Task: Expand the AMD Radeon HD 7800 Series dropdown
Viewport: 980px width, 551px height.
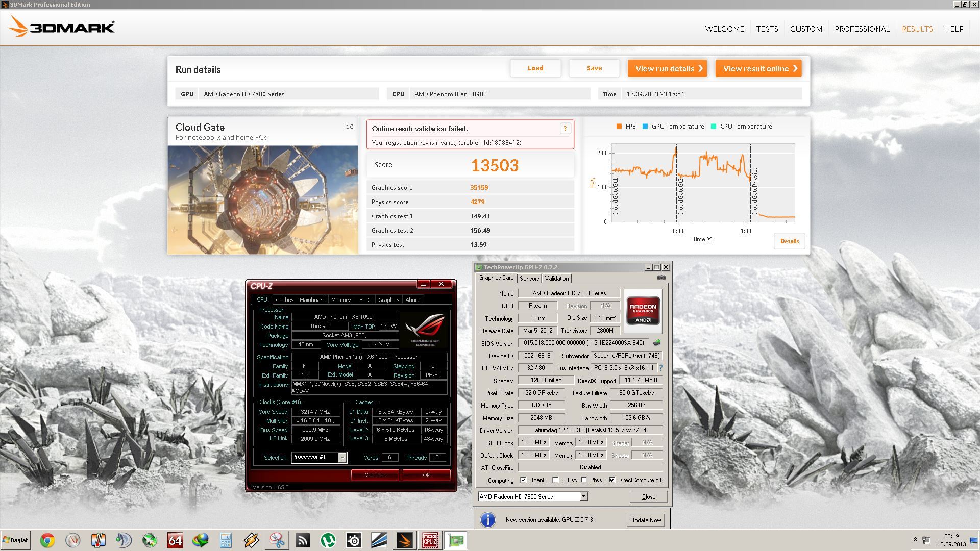Action: coord(583,497)
